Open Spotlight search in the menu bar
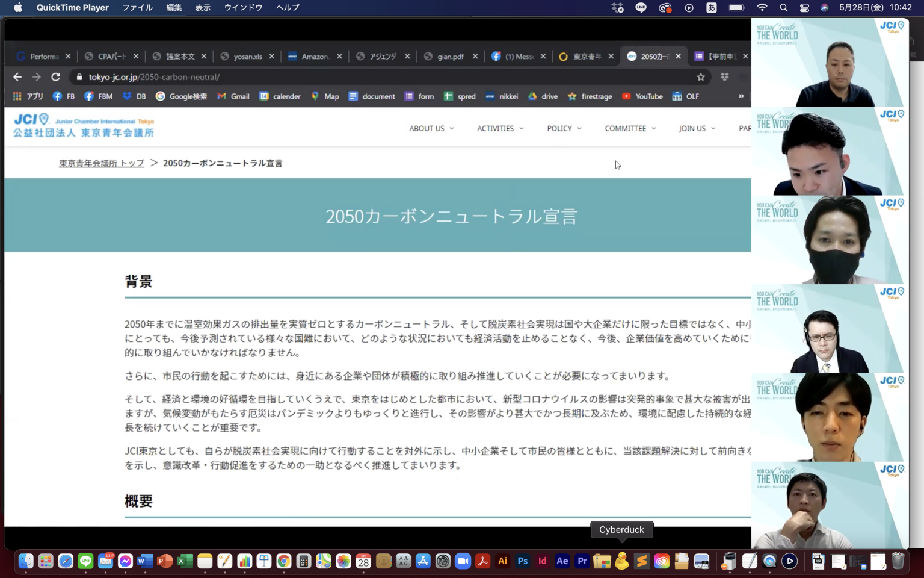Viewport: 924px width, 578px height. pyautogui.click(x=783, y=8)
